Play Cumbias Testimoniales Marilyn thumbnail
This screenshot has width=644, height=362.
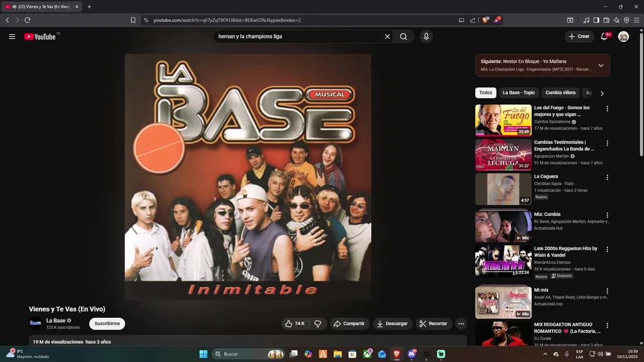[503, 155]
